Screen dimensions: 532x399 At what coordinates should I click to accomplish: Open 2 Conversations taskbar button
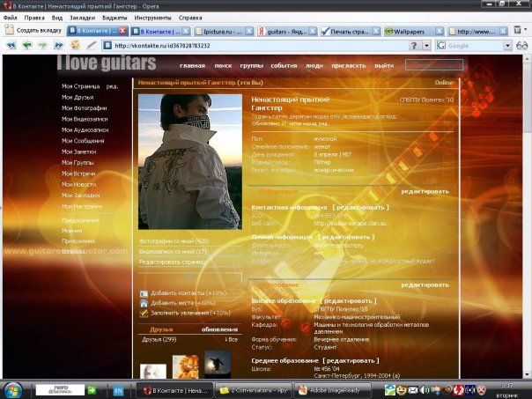[254, 390]
